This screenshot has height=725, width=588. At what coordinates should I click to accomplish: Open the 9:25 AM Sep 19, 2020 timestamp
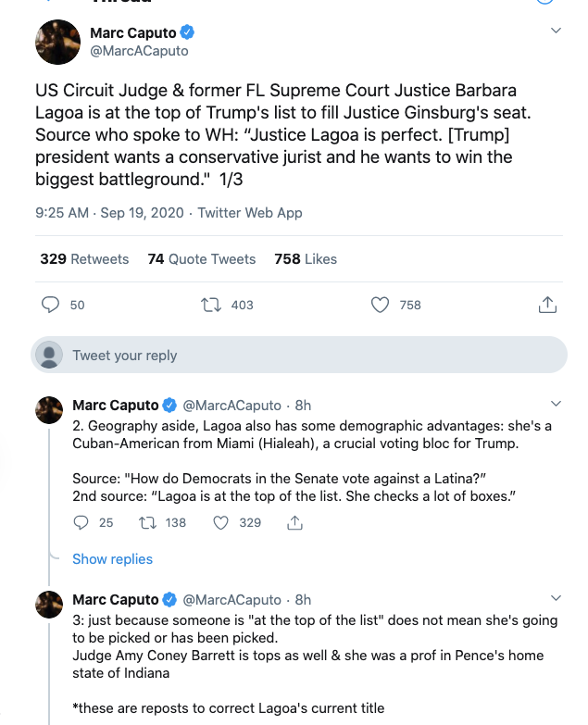[110, 213]
